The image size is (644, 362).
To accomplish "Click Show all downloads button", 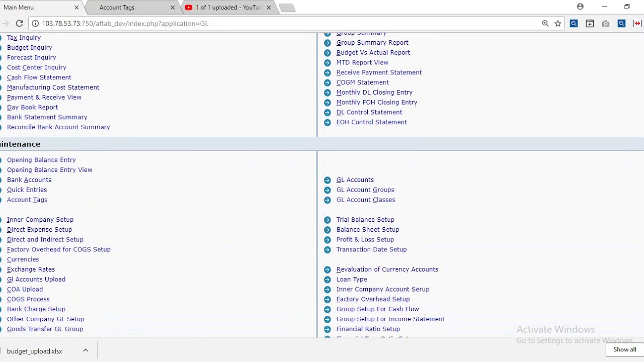I will pos(625,349).
